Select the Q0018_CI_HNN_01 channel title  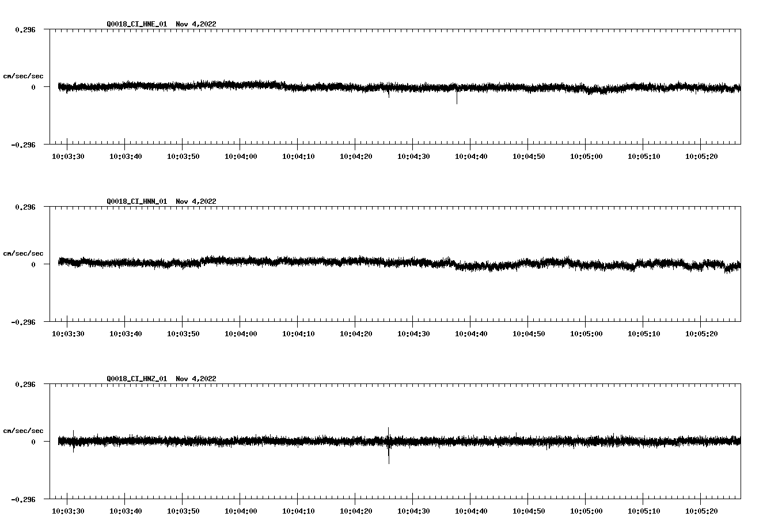click(136, 202)
